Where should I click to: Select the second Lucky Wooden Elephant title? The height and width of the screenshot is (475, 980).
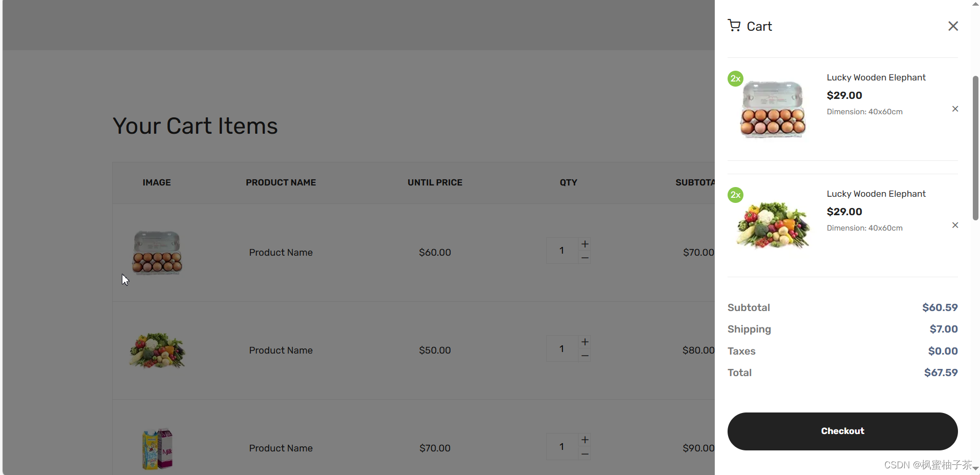click(876, 194)
